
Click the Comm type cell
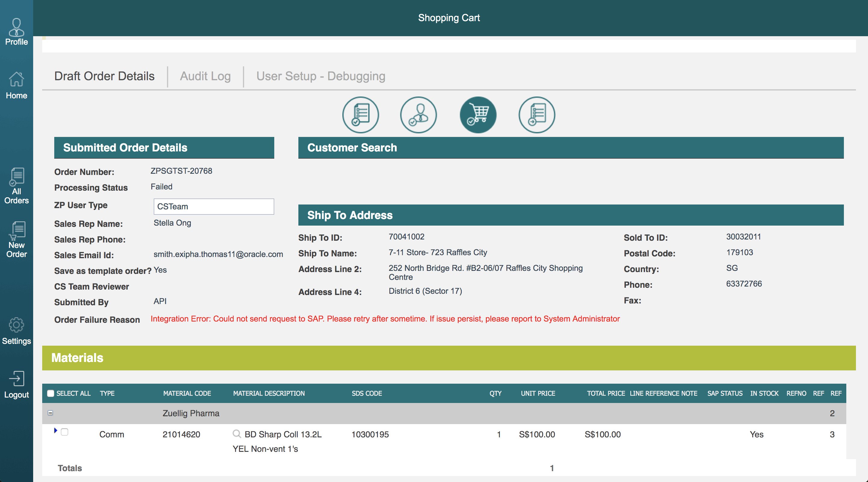112,434
